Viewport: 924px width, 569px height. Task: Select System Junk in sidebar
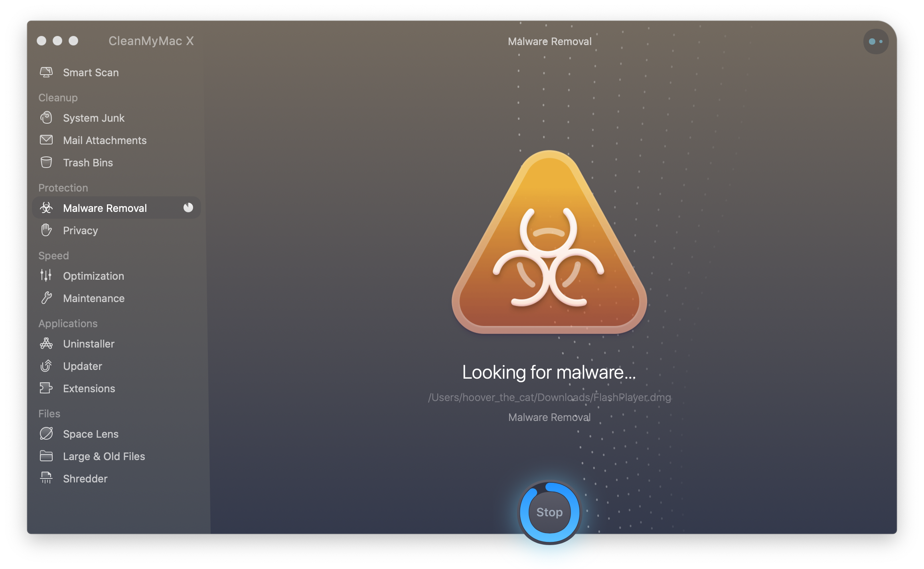click(116, 118)
